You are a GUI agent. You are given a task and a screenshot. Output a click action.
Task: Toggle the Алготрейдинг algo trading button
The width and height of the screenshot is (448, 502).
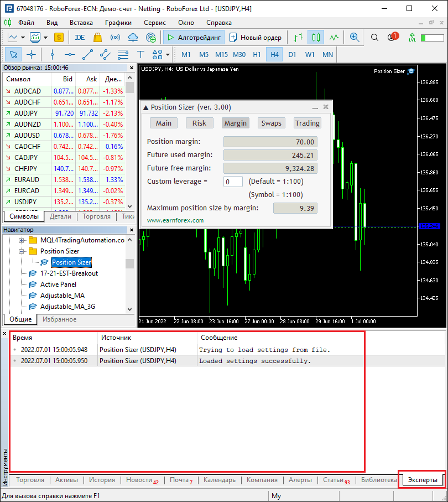click(194, 38)
